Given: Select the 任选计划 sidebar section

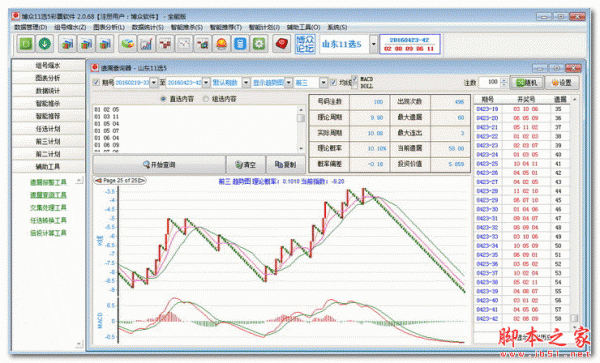Looking at the screenshot, I should (48, 129).
